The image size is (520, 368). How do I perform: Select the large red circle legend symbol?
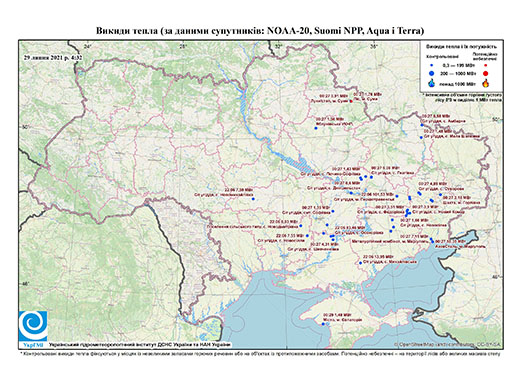pos(485,73)
